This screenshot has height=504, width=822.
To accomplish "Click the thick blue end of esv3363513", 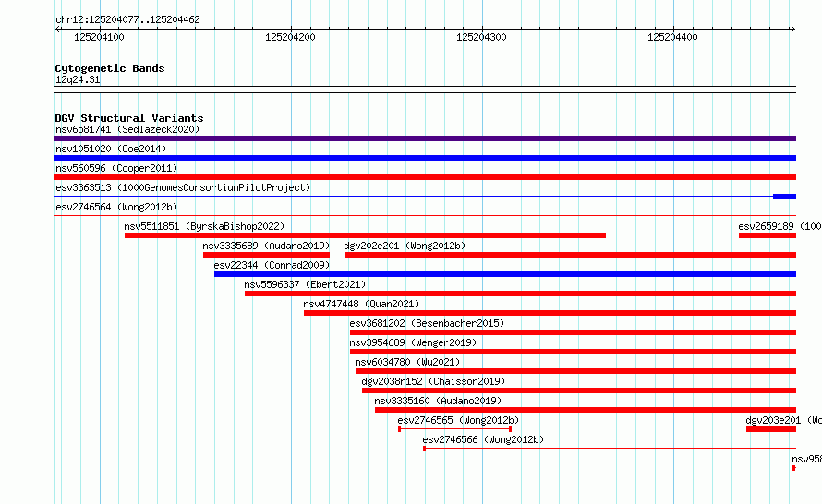I will click(x=784, y=197).
